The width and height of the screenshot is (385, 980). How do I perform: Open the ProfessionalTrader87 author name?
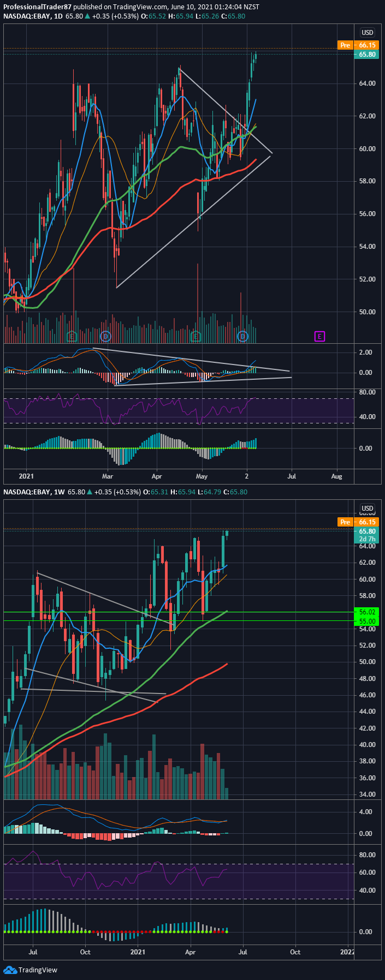click(x=37, y=7)
